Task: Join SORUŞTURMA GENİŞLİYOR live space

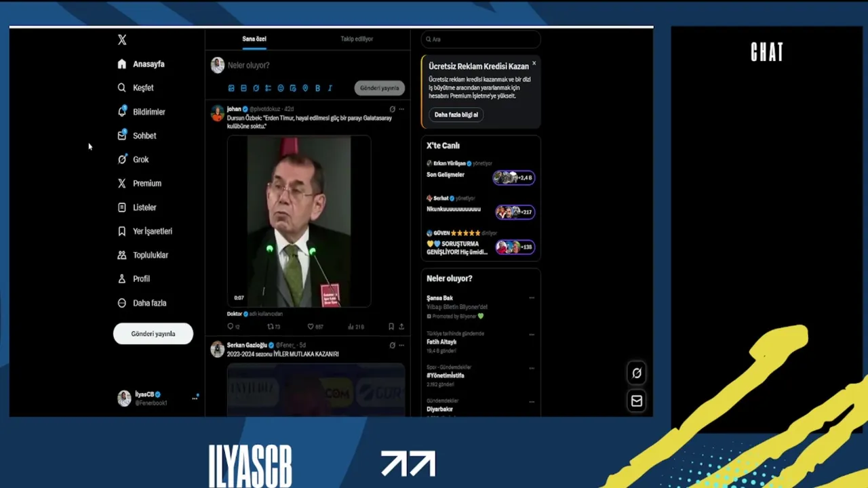Action: 515,247
